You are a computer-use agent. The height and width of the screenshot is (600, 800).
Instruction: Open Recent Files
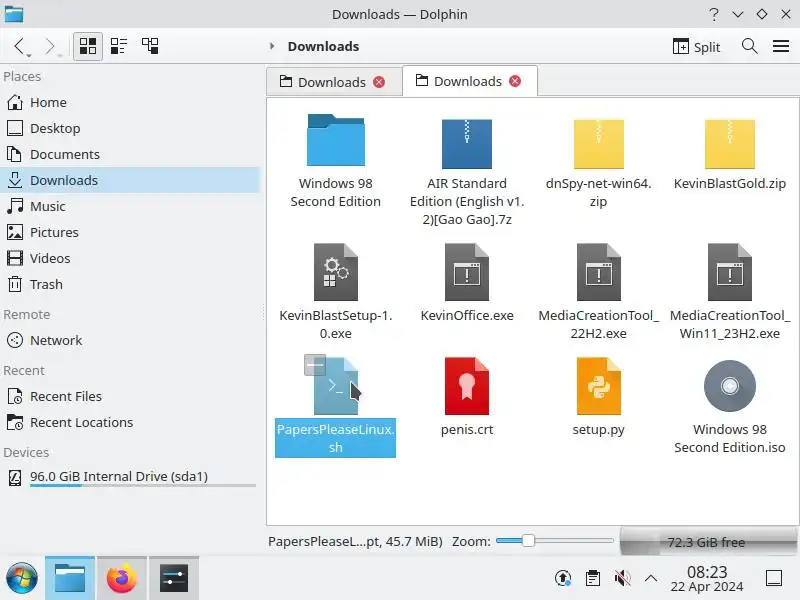(130, 396)
